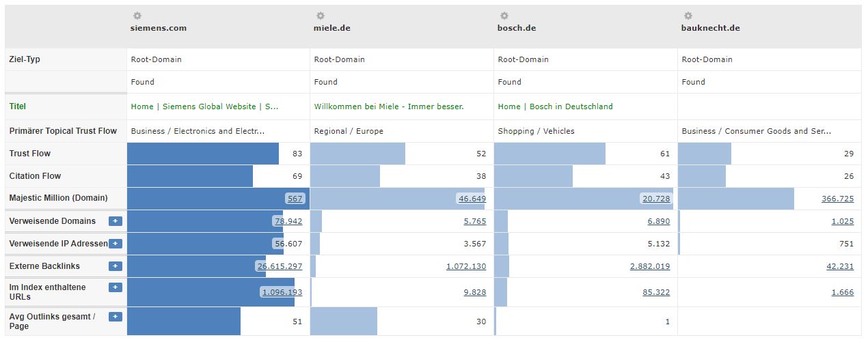
Task: Select the miele.de column header
Action: (332, 28)
